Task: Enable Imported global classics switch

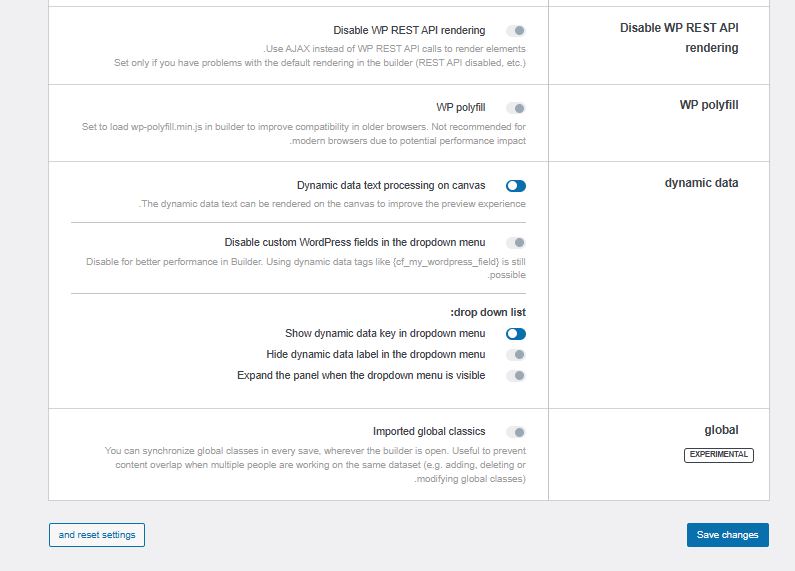Action: [516, 432]
